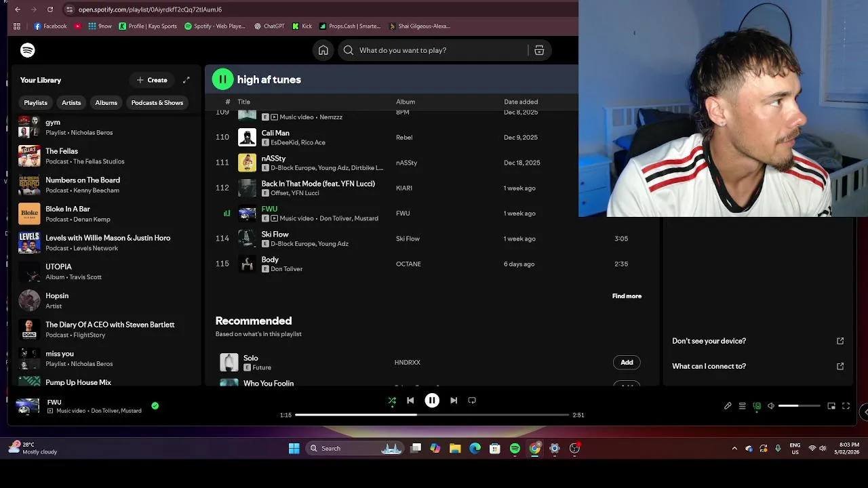This screenshot has width=868, height=488.
Task: Sort by the Date added column header
Action: [x=521, y=102]
